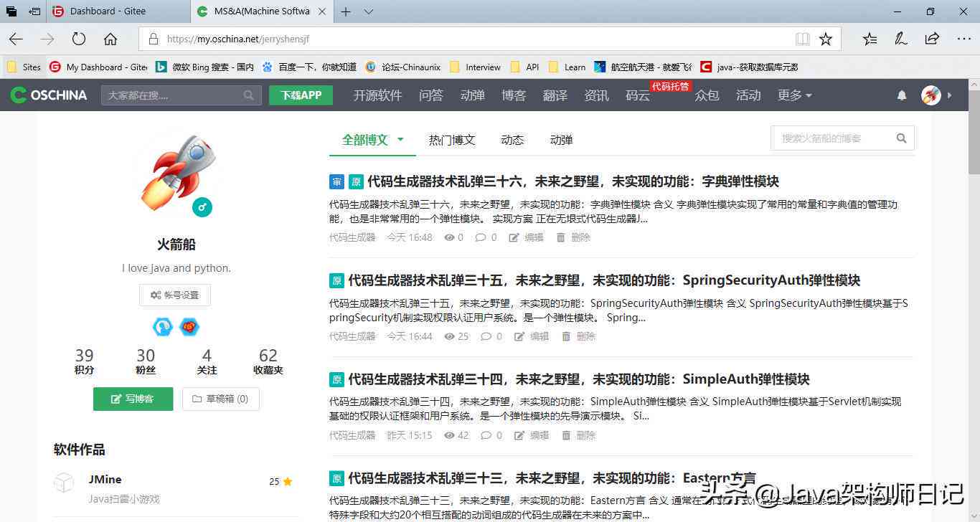Open comments of the 三十六 post
Viewport: 980px width, 522px height.
click(x=486, y=237)
